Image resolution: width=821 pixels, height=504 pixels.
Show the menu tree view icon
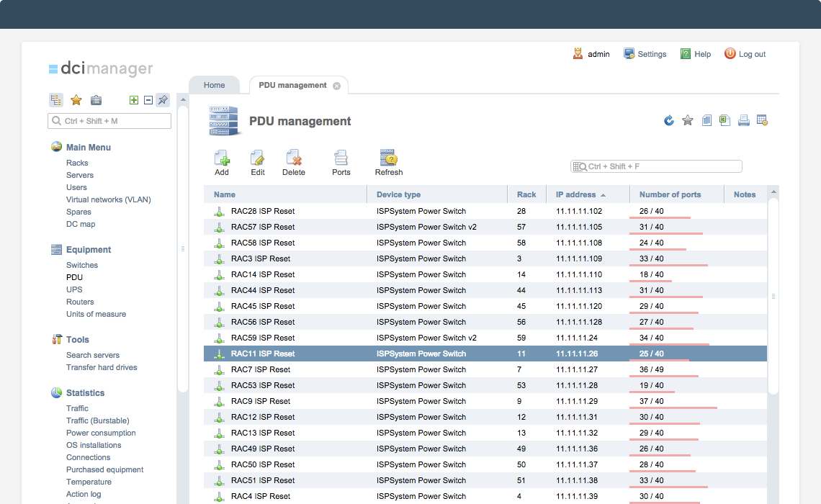point(56,100)
